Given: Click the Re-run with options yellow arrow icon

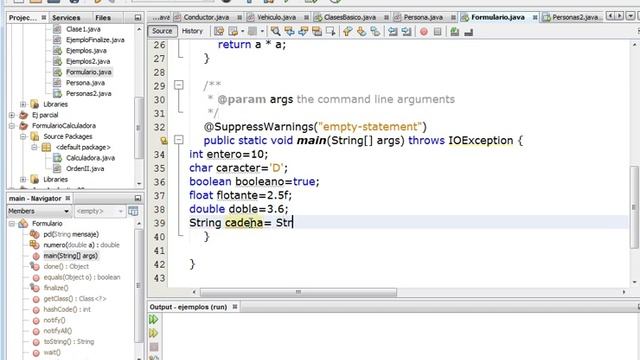Looking at the screenshot, I should pyautogui.click(x=153, y=333).
